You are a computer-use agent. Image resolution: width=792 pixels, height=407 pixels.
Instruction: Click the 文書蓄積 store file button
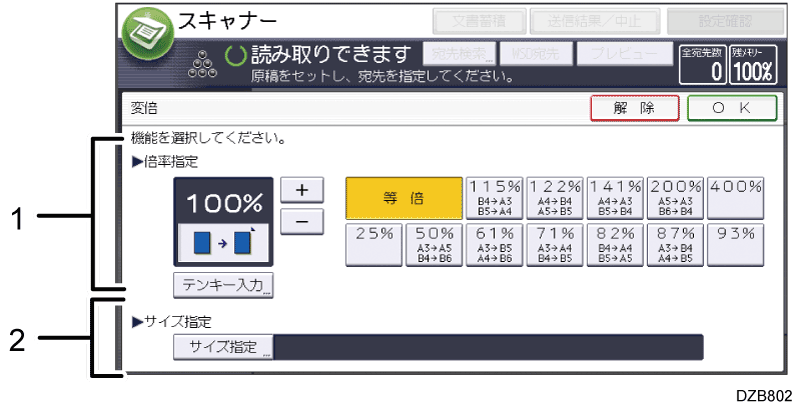tap(479, 21)
